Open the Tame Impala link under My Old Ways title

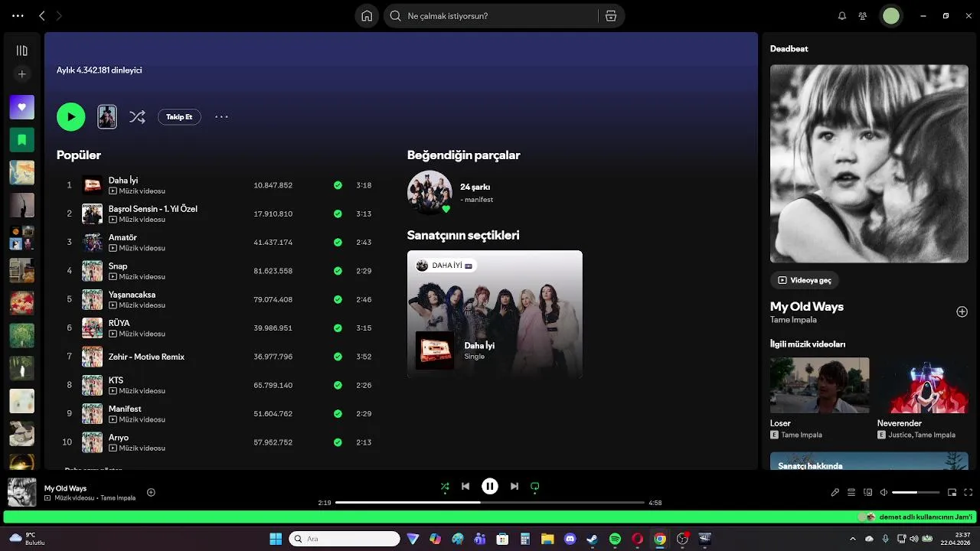[793, 320]
